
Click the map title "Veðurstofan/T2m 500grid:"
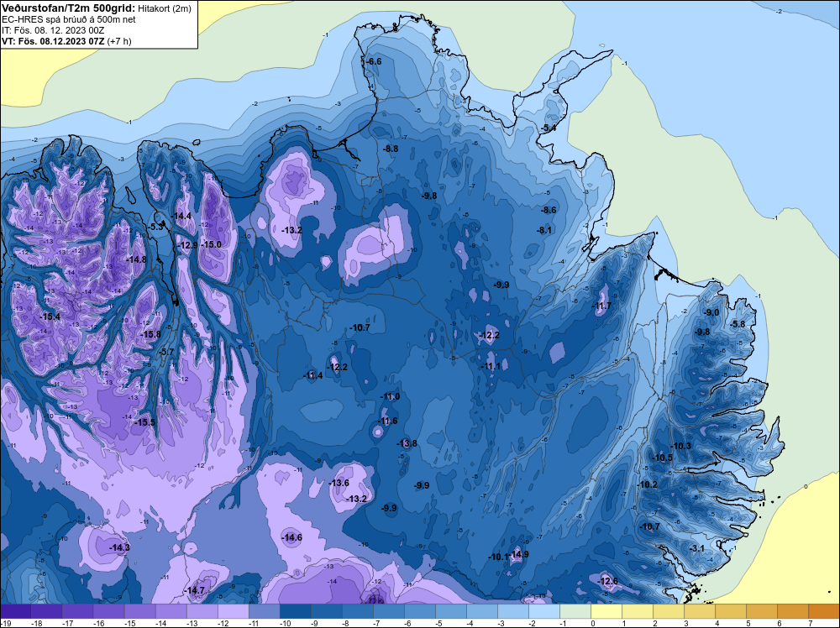pos(68,8)
